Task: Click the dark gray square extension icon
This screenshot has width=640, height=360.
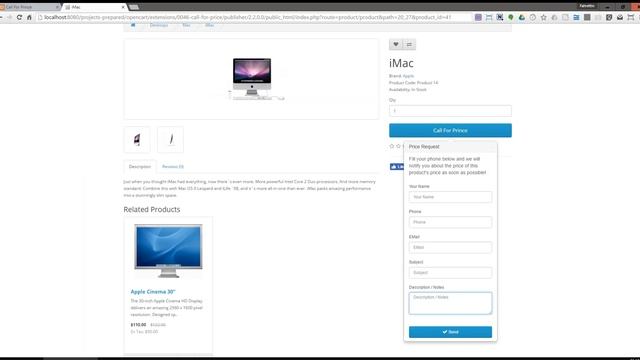Action: click(587, 17)
